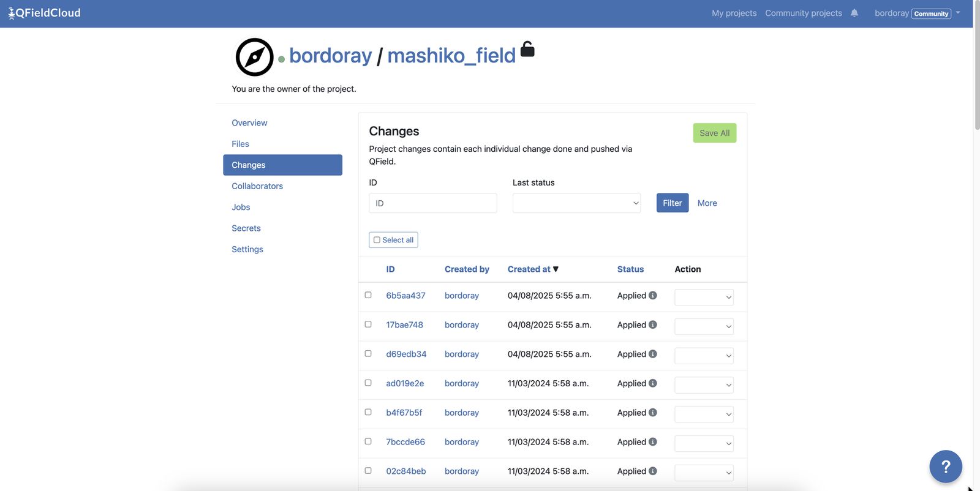Select the checkbox for change ad019e2e
The image size is (980, 491).
point(368,383)
